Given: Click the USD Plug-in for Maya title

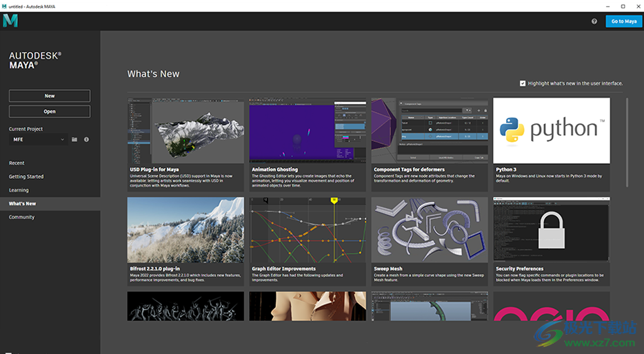Looking at the screenshot, I should (154, 169).
